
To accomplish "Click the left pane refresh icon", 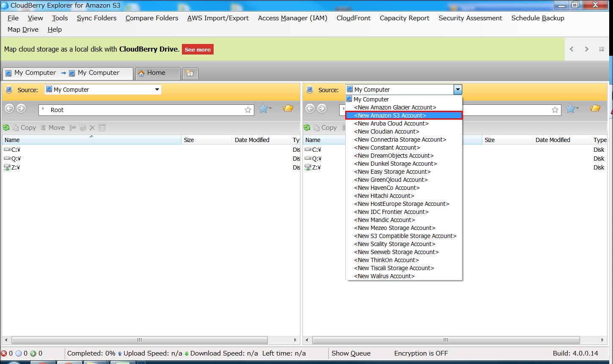I will click(x=6, y=128).
